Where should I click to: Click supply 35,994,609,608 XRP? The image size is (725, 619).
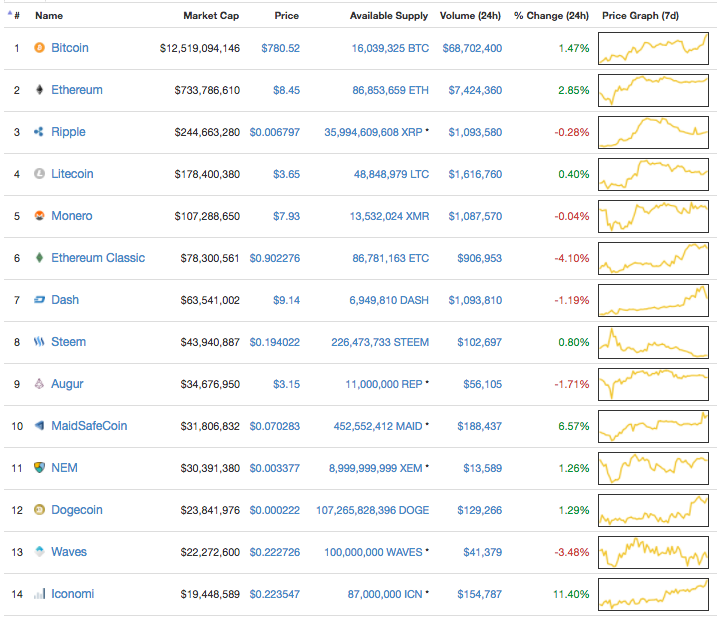point(374,132)
